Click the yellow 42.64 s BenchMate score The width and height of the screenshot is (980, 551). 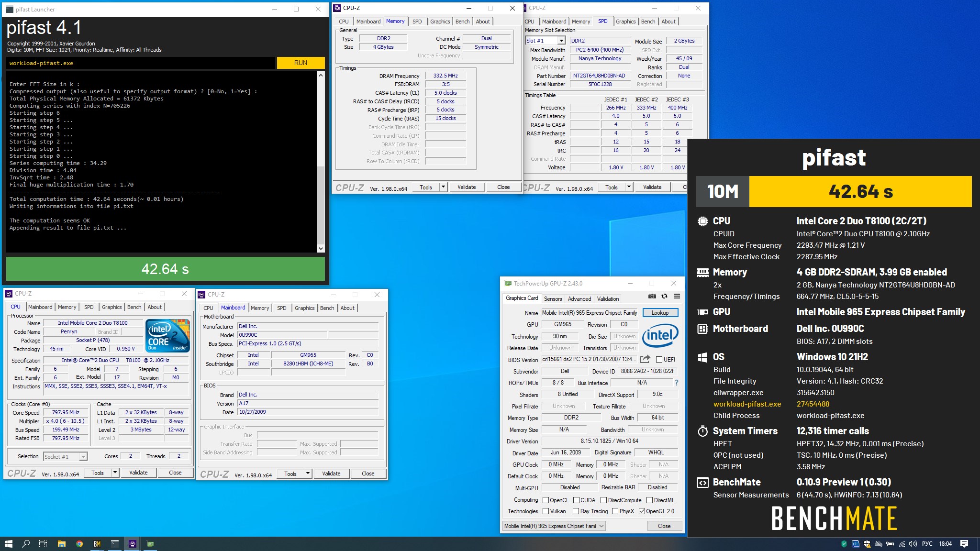(860, 191)
